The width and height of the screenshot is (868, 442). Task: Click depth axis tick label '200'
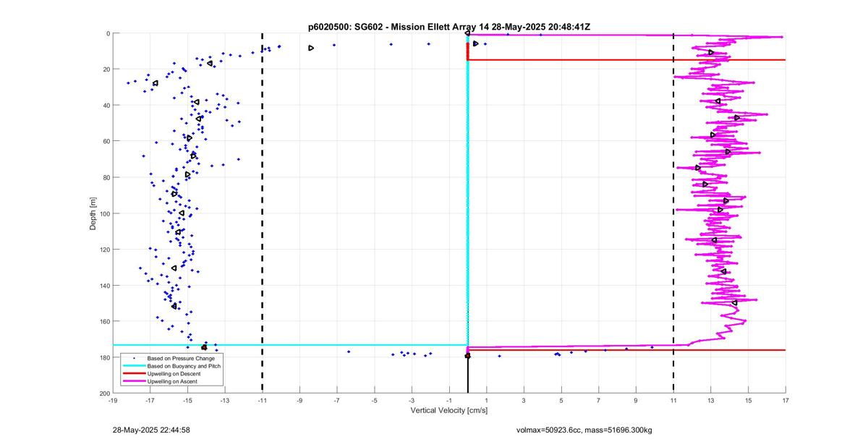pos(104,393)
